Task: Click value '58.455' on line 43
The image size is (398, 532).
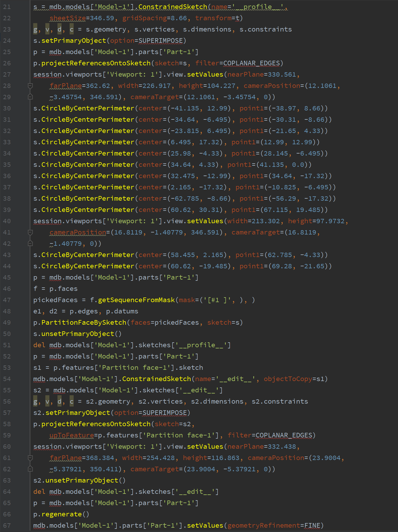Action: pos(183,255)
